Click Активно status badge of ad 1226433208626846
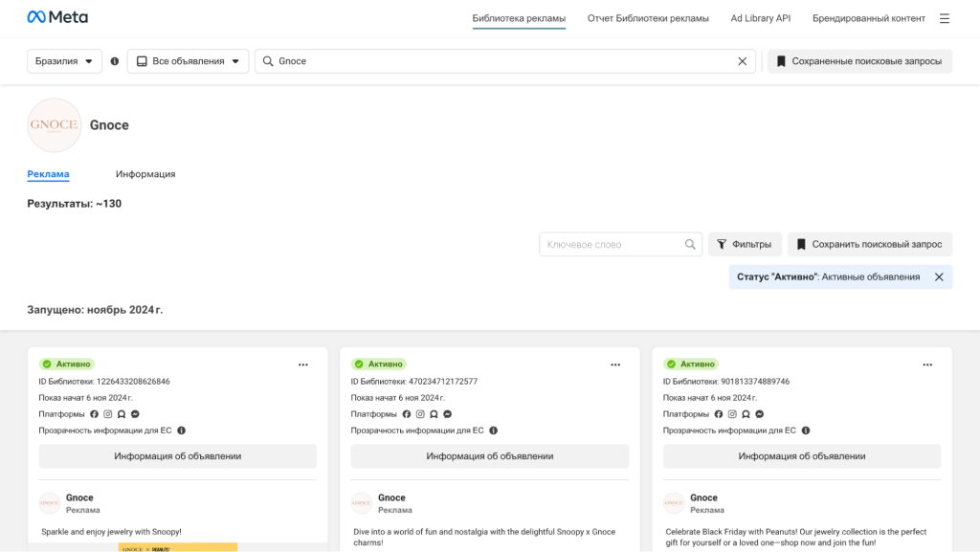This screenshot has height=552, width=980. point(66,364)
